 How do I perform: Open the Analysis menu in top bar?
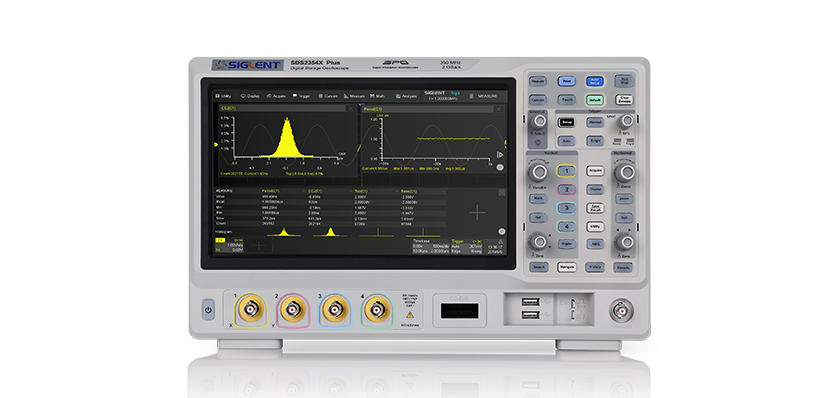[x=406, y=96]
